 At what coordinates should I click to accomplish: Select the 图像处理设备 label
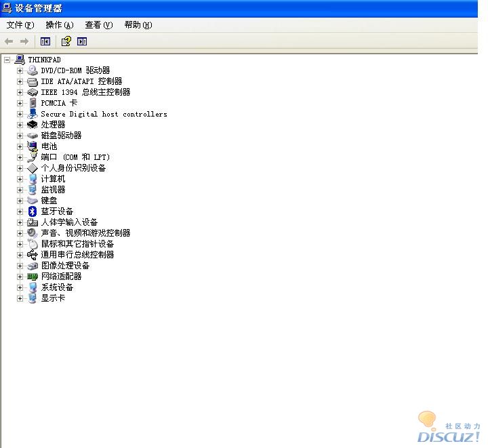pos(65,266)
